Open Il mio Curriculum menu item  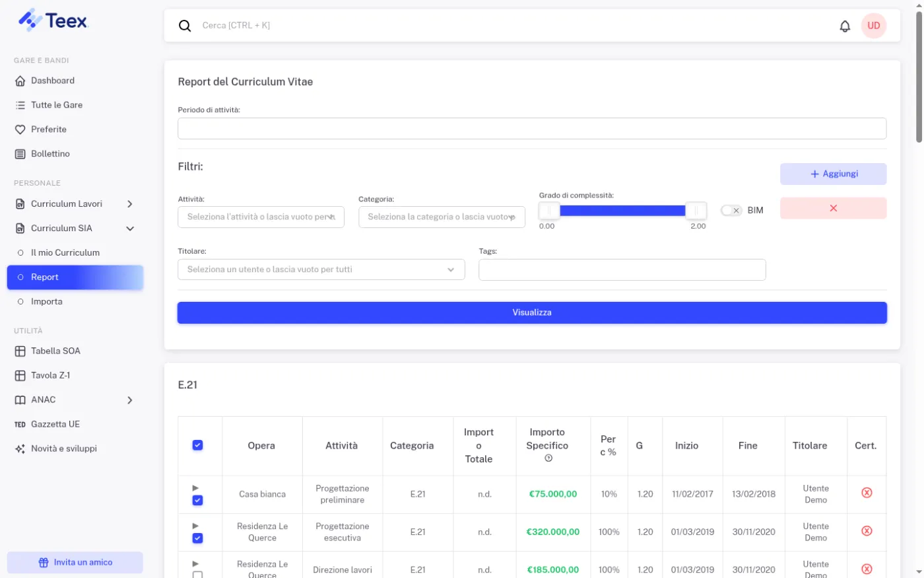point(75,253)
